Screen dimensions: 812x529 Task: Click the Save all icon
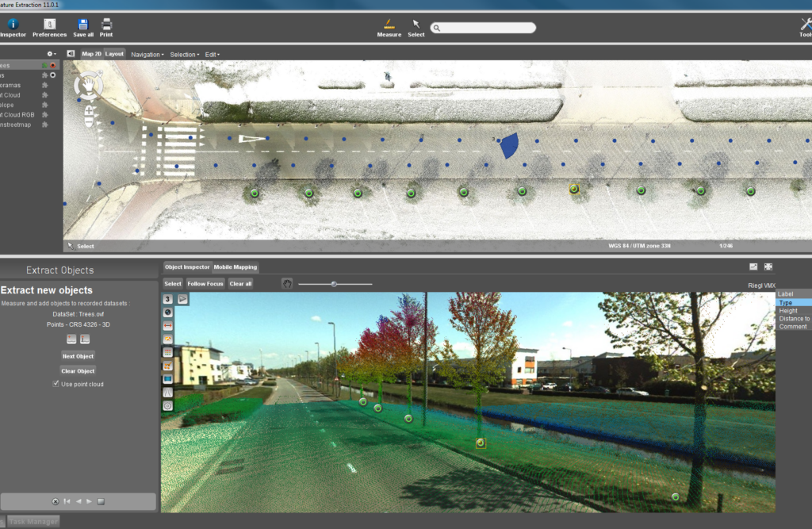tap(82, 28)
